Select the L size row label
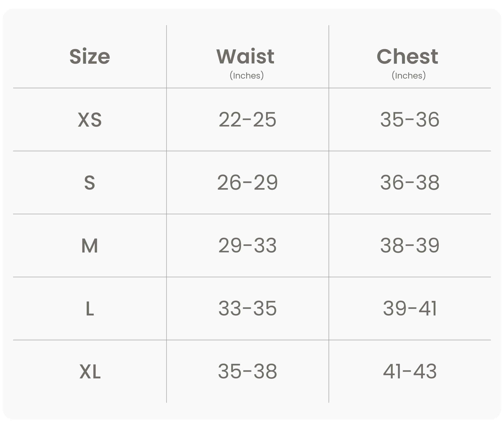The image size is (504, 428). click(90, 309)
